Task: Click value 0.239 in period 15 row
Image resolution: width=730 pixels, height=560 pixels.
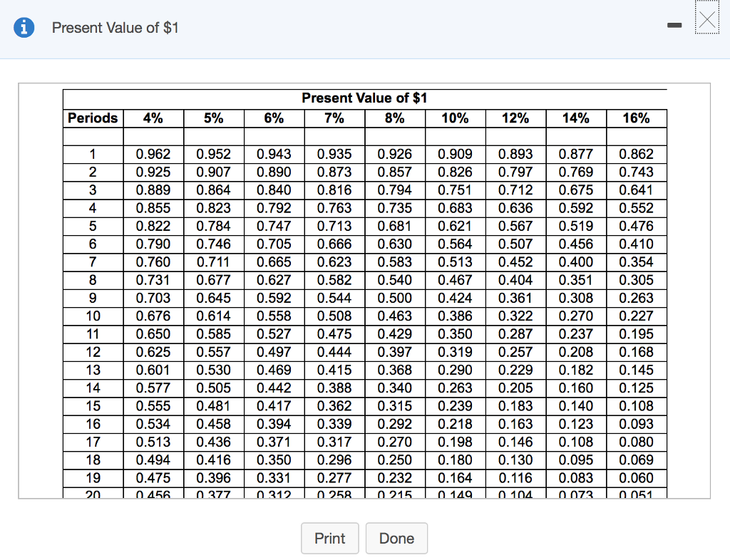Action: 455,406
